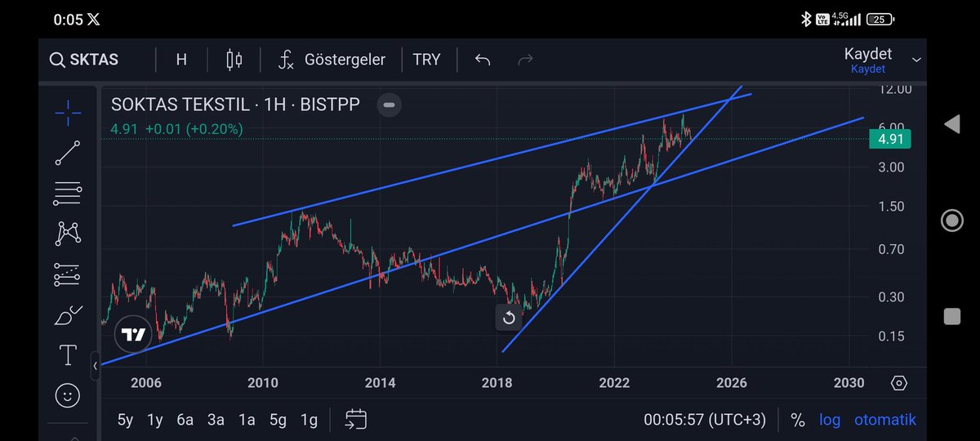
Task: Open the forecasting and measurement tool
Action: pos(68,274)
